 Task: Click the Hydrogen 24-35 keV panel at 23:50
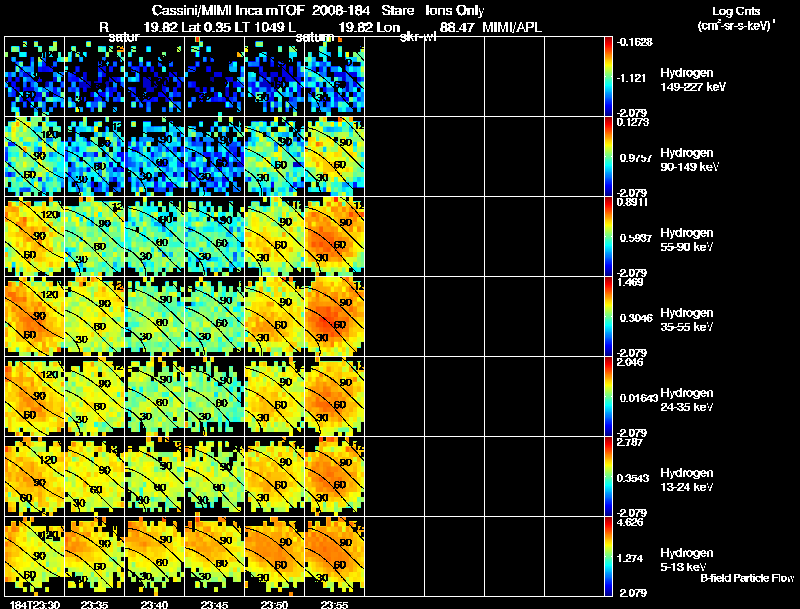click(x=274, y=396)
